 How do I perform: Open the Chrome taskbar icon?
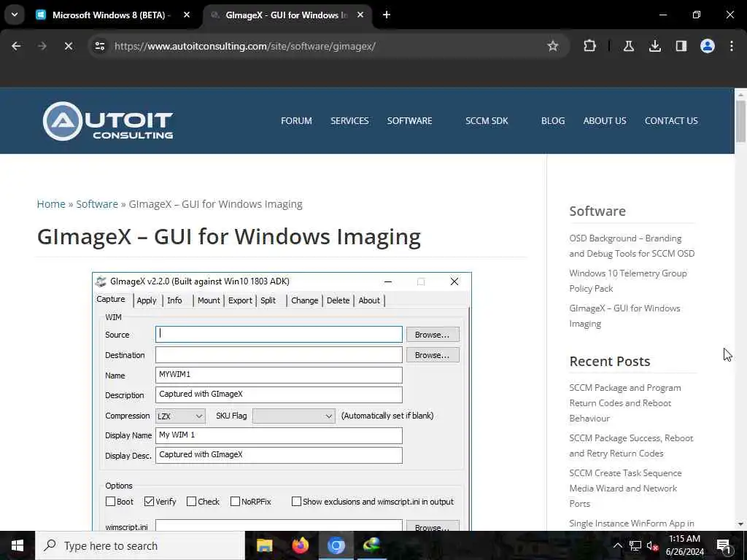click(x=336, y=545)
